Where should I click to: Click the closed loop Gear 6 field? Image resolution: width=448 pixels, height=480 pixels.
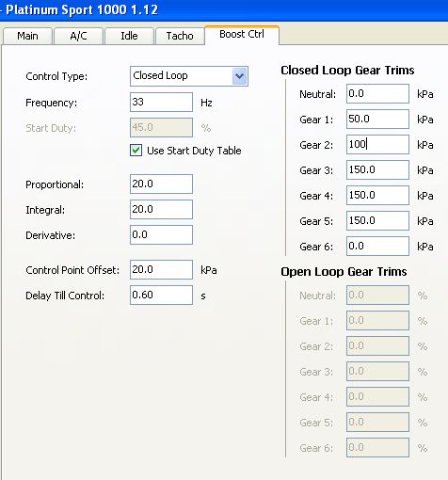coord(377,246)
